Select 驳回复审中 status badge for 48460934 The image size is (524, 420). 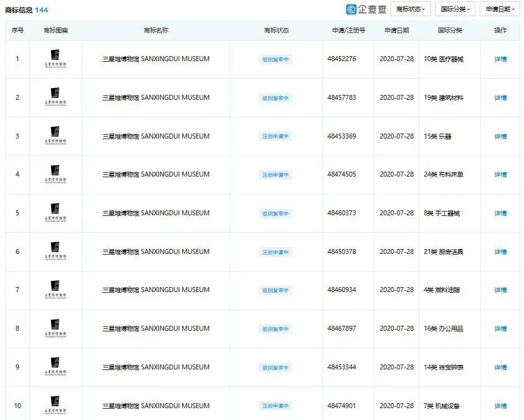[x=275, y=290]
